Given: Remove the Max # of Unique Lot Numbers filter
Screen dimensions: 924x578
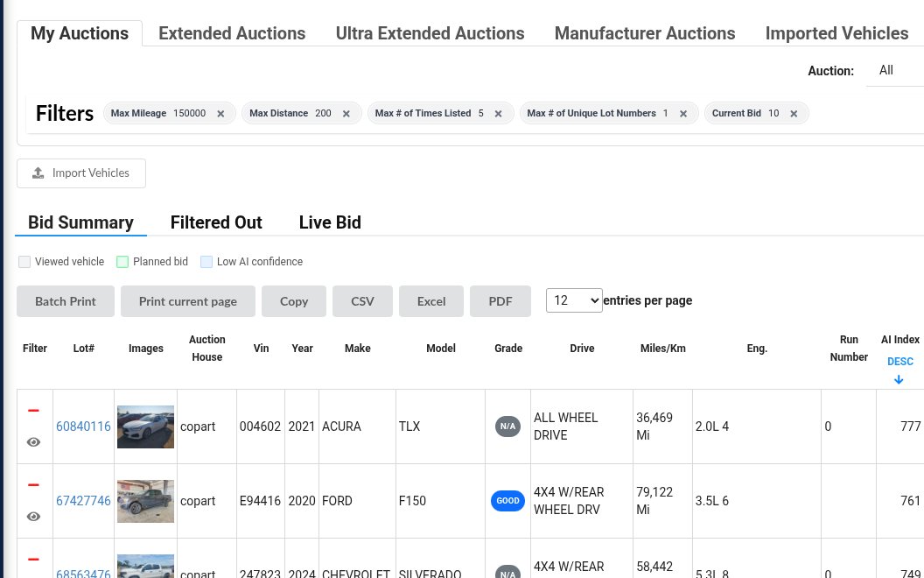Looking at the screenshot, I should point(683,114).
